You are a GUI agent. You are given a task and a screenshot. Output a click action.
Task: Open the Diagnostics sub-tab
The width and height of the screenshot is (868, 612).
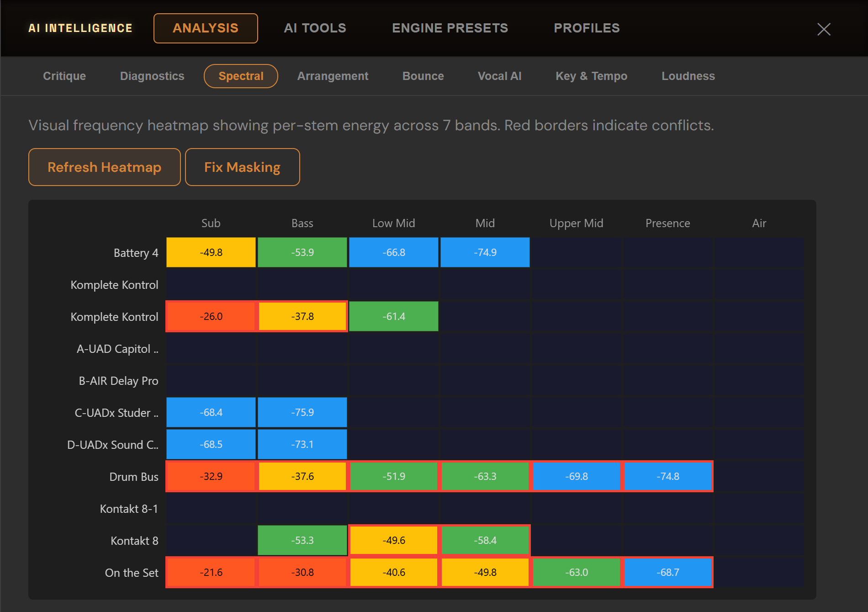152,76
